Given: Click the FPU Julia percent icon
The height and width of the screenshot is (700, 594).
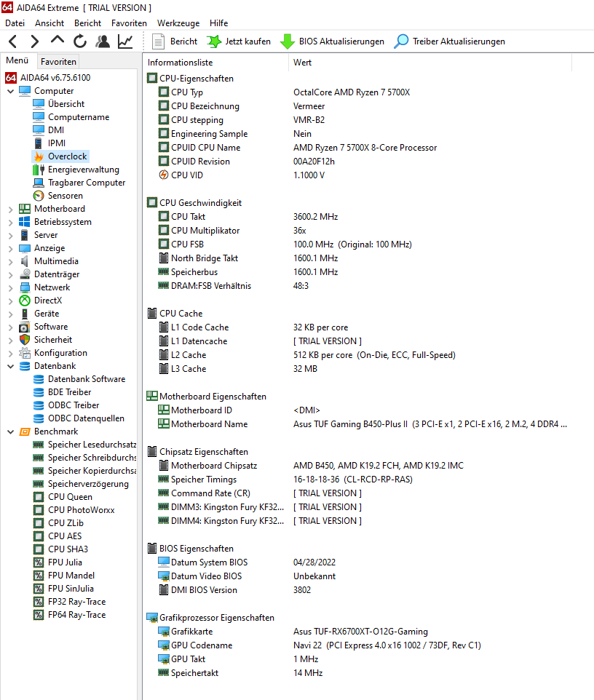Looking at the screenshot, I should click(39, 562).
